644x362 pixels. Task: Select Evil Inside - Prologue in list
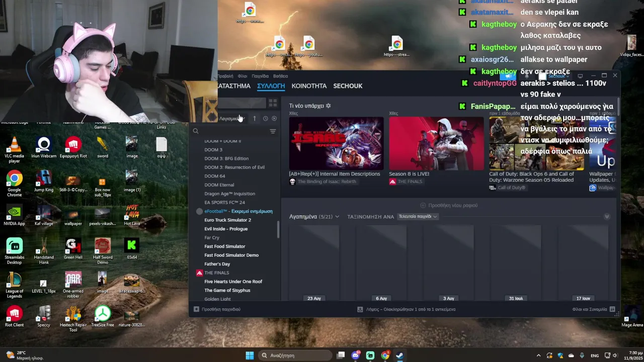[226, 229]
